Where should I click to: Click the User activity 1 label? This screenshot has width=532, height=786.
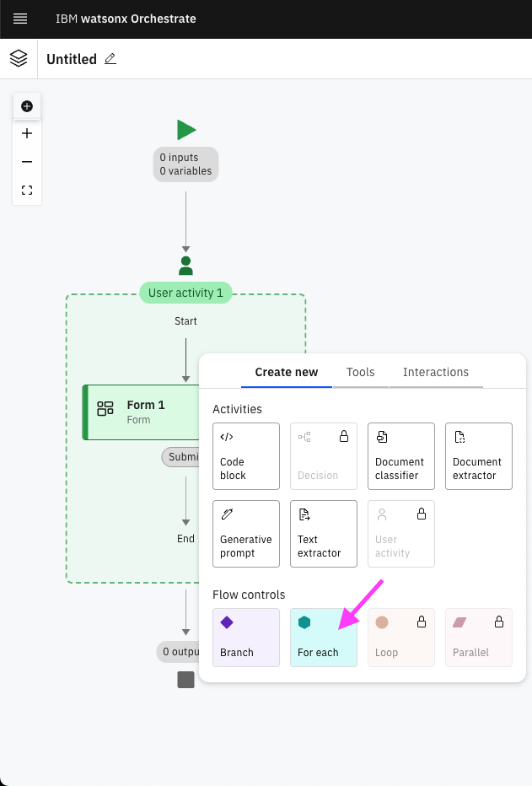click(x=185, y=293)
